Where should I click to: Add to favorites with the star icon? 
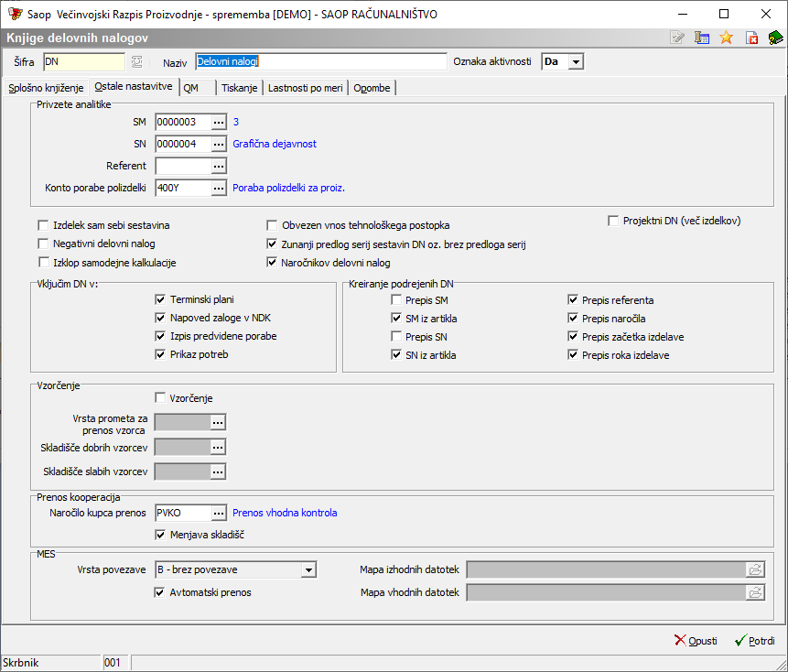click(x=726, y=38)
